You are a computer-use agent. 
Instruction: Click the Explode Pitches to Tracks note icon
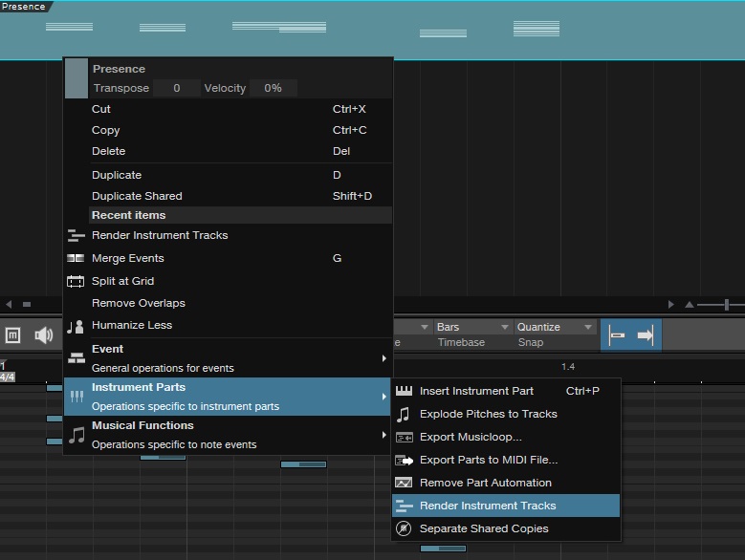[x=403, y=415]
